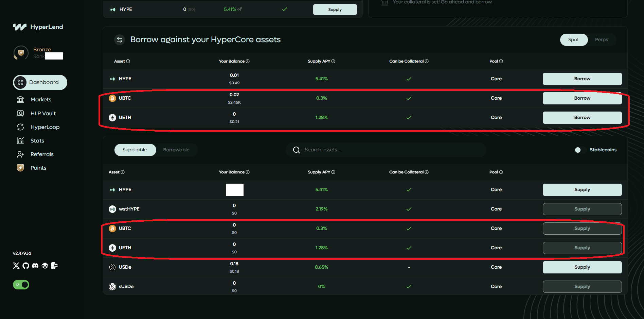Click Supply for wstHYPE
This screenshot has width=644, height=319.
(x=582, y=209)
